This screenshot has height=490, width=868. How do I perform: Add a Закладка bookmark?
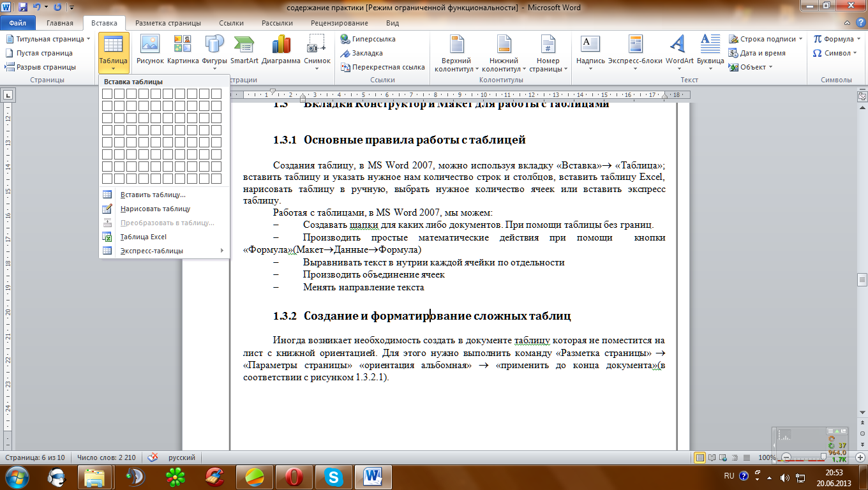point(362,53)
